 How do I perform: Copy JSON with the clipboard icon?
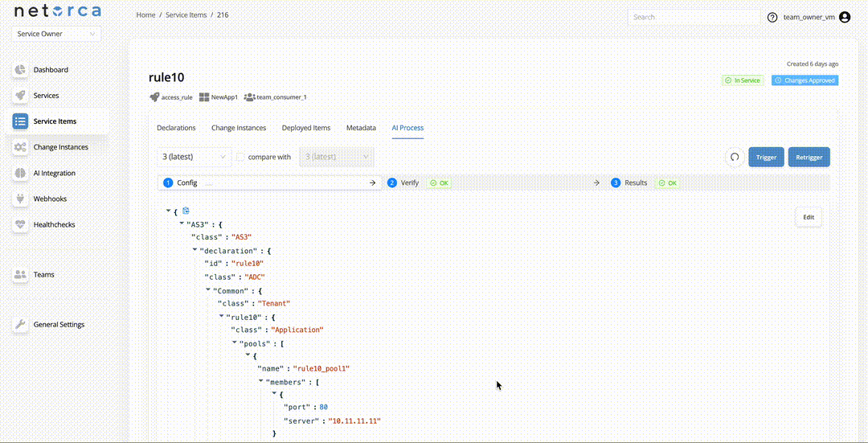tap(186, 211)
